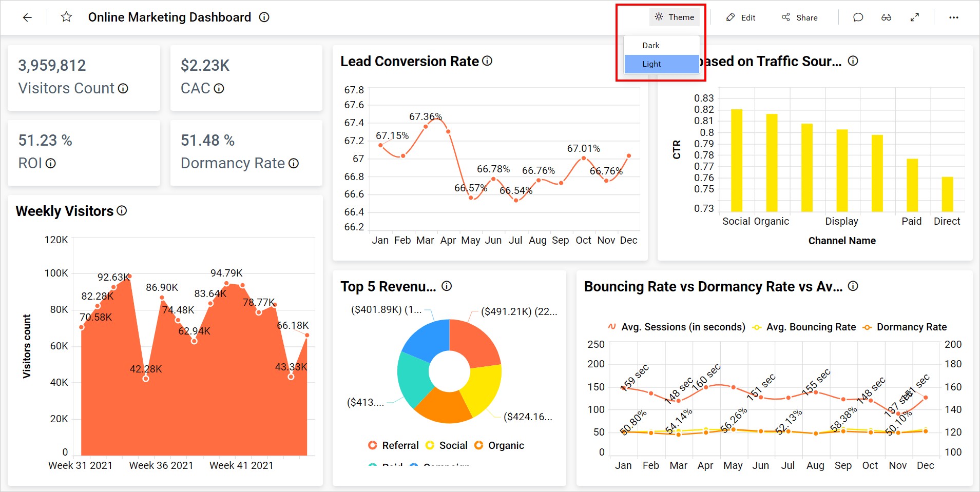Toggle Avg. Bouncing Rate legend series
The image size is (980, 492).
tap(804, 327)
